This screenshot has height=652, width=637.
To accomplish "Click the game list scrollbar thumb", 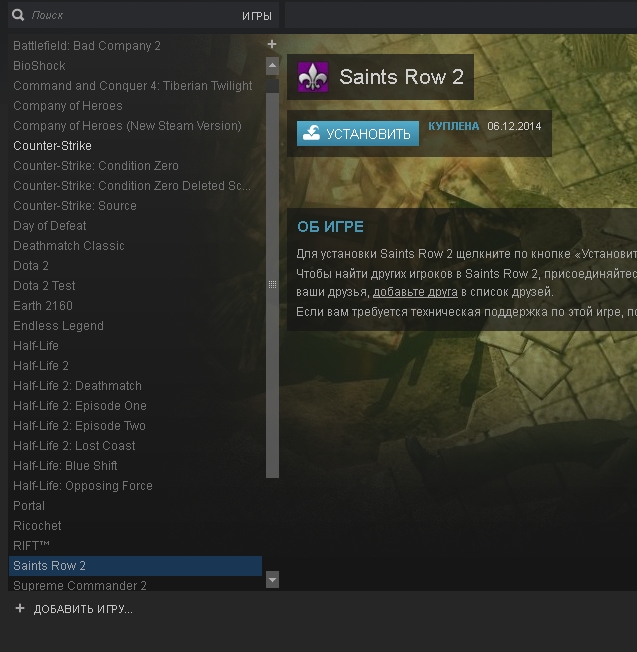I will coord(272,285).
